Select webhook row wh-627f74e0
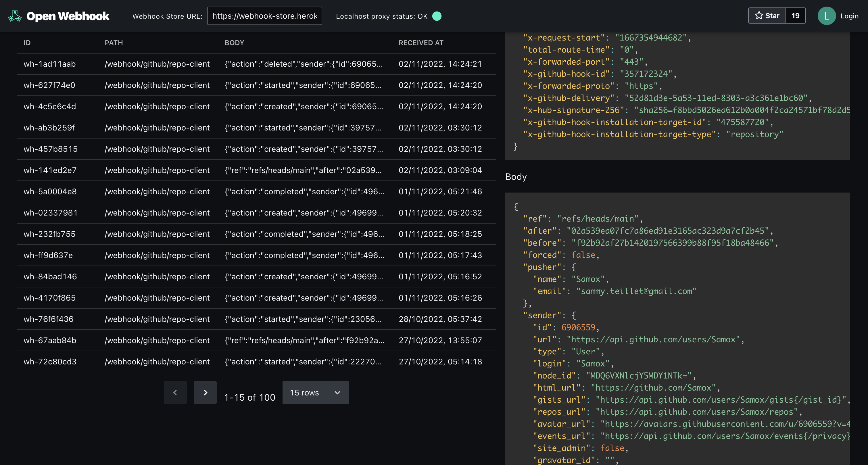 (x=256, y=85)
